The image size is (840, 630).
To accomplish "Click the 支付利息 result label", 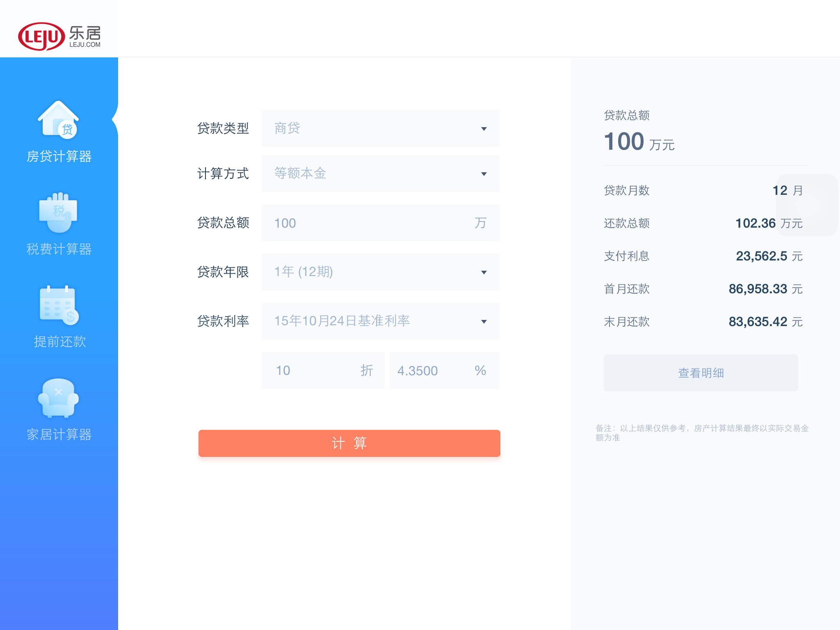I will (x=627, y=256).
